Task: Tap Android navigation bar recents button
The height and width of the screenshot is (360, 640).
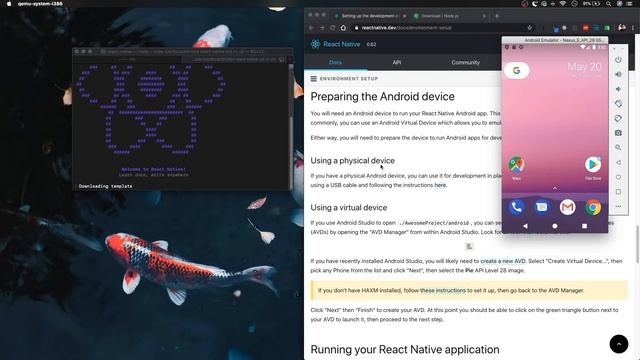Action: coord(584,226)
